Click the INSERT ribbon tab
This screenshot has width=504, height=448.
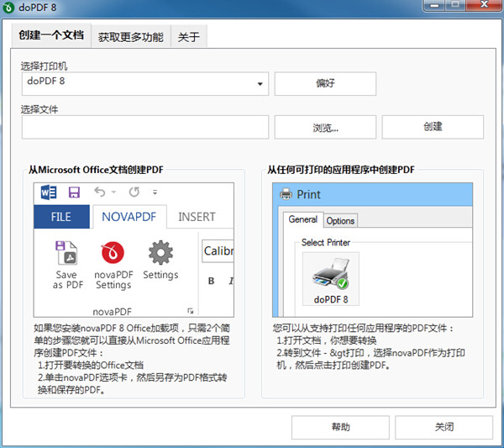[197, 217]
